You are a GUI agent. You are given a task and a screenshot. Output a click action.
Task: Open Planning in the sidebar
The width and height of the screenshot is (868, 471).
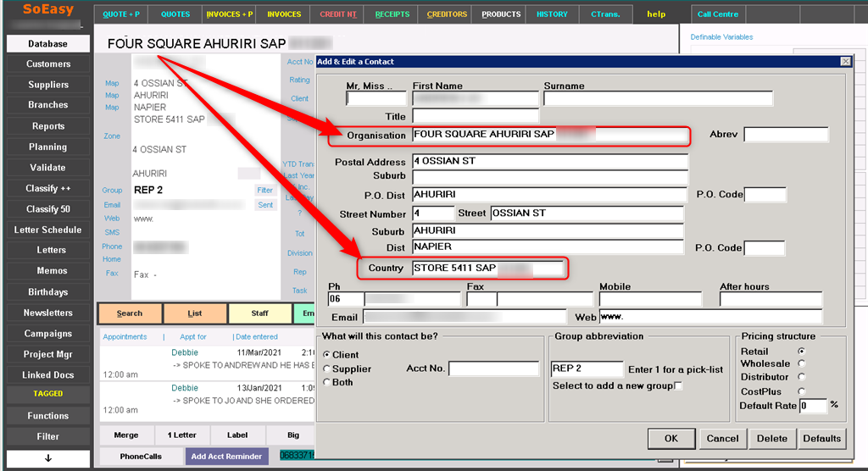tap(48, 147)
